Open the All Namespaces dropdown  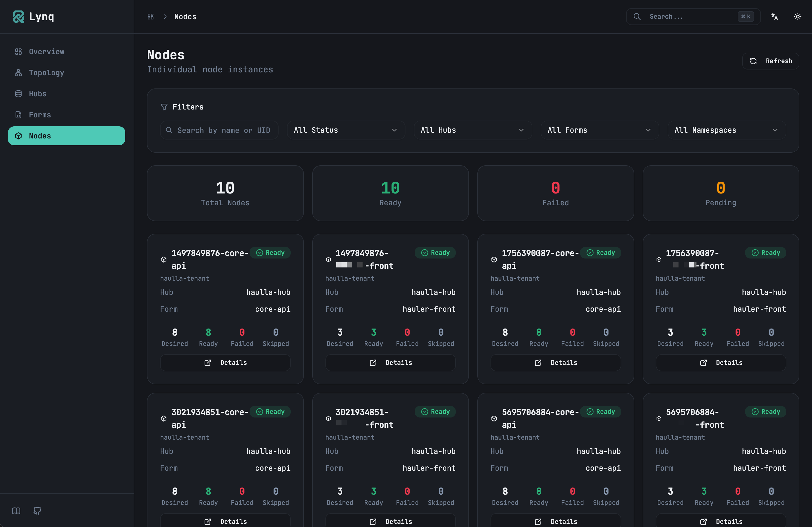click(x=726, y=130)
